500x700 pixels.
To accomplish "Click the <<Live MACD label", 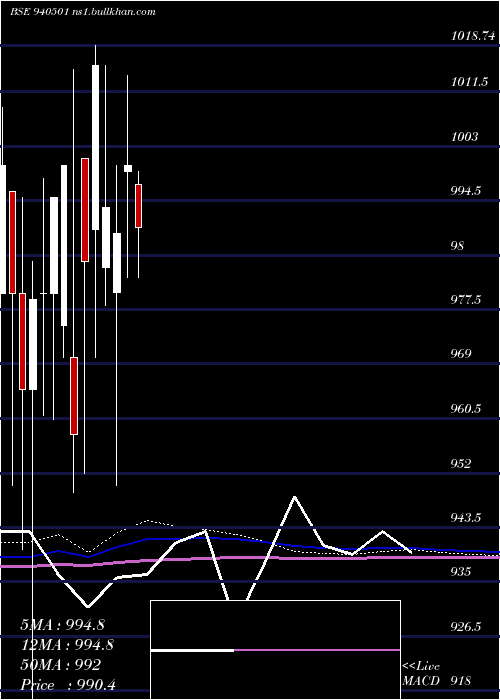I will click(x=421, y=673).
